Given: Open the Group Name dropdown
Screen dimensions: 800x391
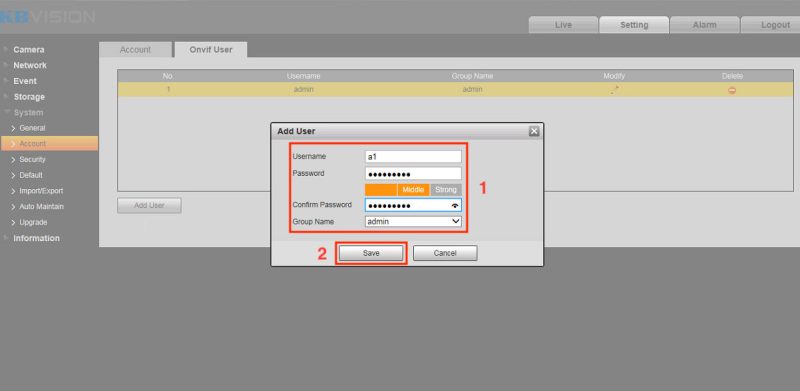Looking at the screenshot, I should coord(413,222).
